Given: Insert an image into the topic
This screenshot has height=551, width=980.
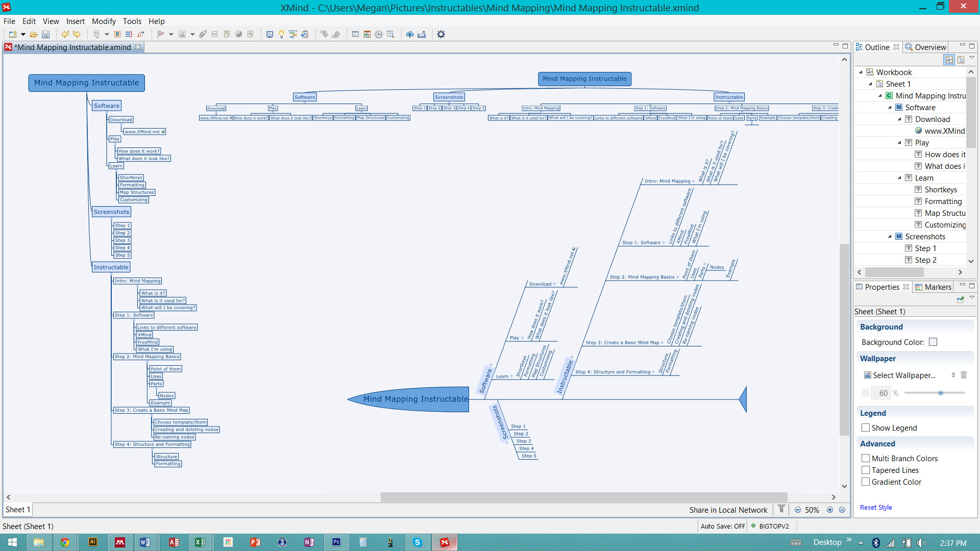Looking at the screenshot, I should pyautogui.click(x=182, y=34).
